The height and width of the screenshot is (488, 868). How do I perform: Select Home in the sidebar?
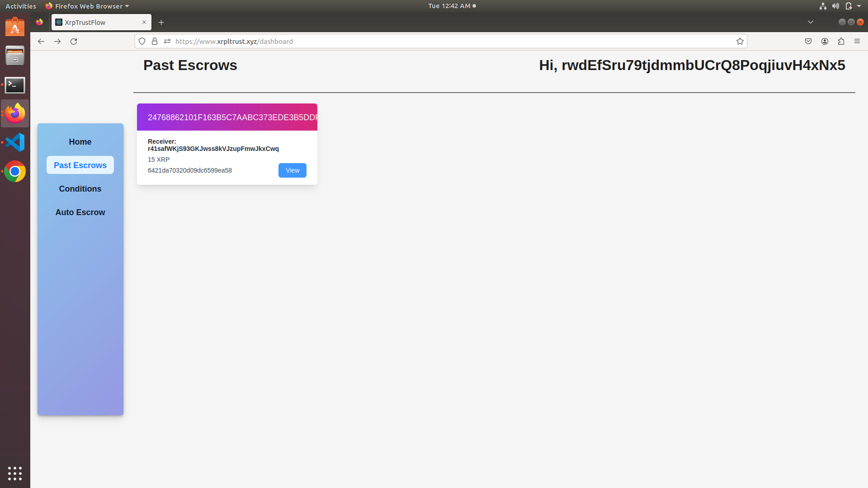click(x=80, y=142)
